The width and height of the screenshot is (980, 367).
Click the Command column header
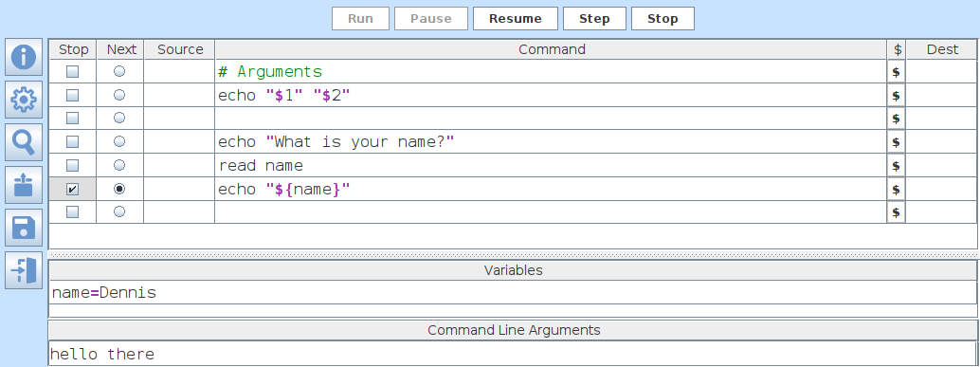(552, 49)
